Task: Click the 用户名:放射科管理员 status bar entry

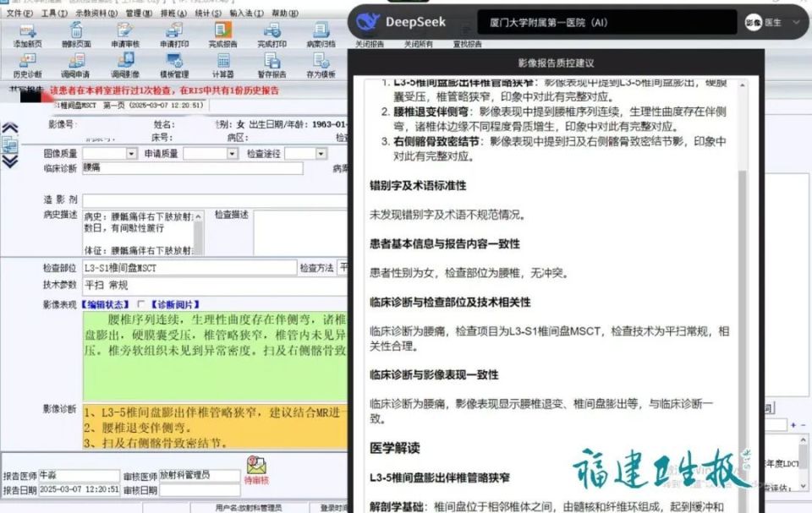Action: click(x=249, y=508)
